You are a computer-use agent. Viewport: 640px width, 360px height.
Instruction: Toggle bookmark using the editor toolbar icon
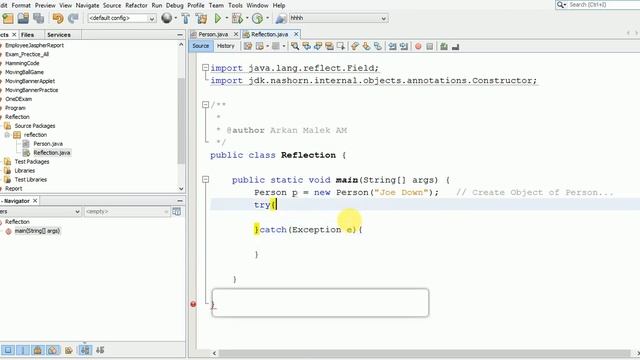[378, 47]
